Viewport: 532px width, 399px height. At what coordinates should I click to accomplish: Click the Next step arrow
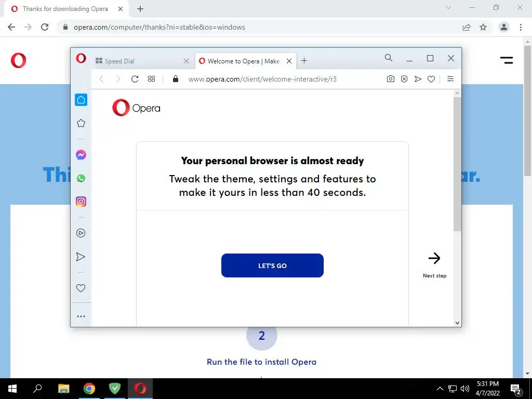coord(434,259)
